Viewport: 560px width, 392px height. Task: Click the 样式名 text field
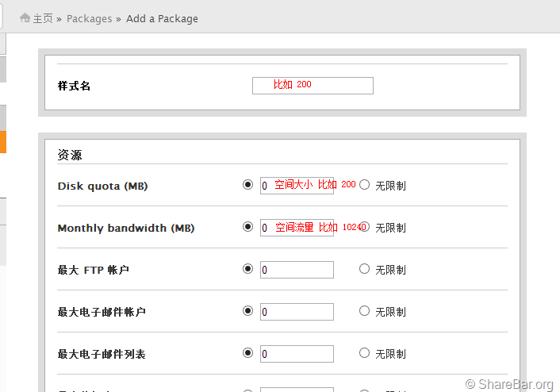pos(313,86)
